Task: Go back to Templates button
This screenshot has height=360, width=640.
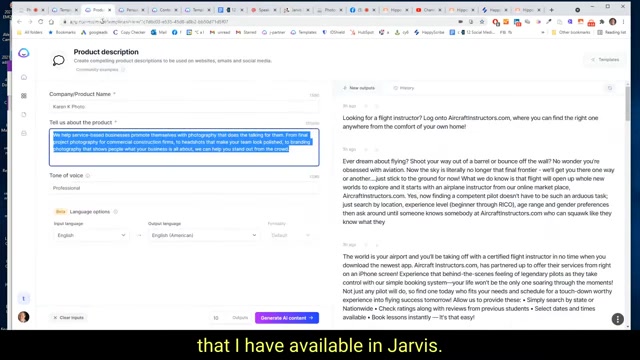Action: (x=605, y=60)
